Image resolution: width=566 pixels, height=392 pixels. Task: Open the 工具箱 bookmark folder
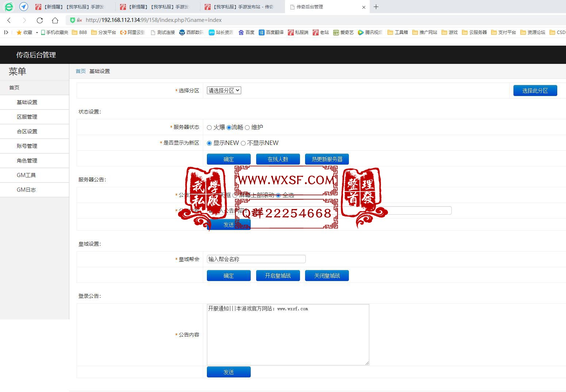pyautogui.click(x=398, y=32)
